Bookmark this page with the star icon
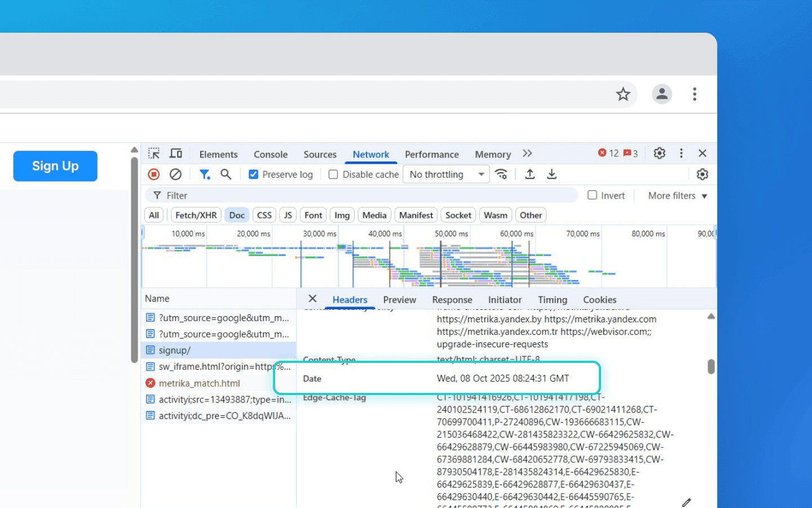This screenshot has width=812, height=508. coord(623,94)
